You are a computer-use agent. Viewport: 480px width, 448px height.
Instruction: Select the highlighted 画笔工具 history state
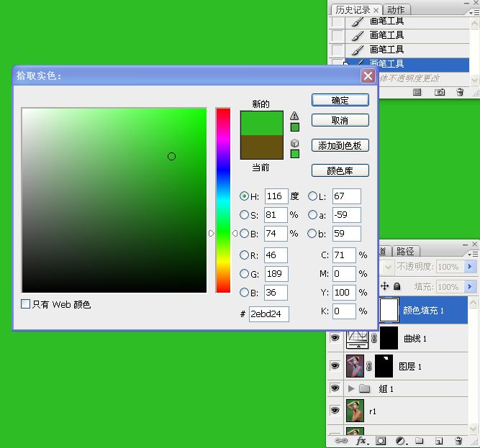pyautogui.click(x=407, y=64)
